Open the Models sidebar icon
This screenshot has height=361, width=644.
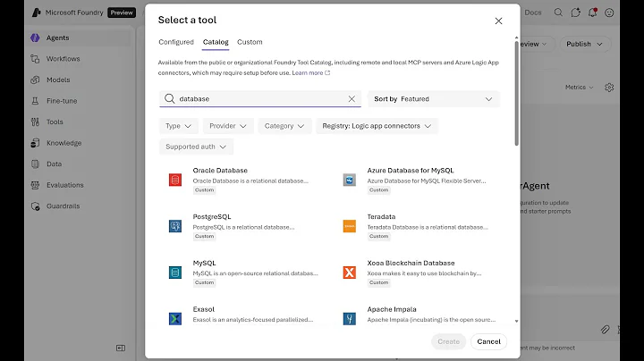pos(35,80)
